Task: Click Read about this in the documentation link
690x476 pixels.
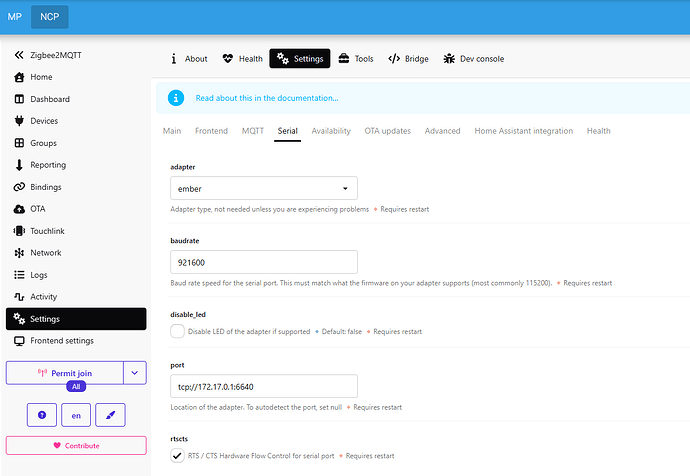Action: coord(267,98)
